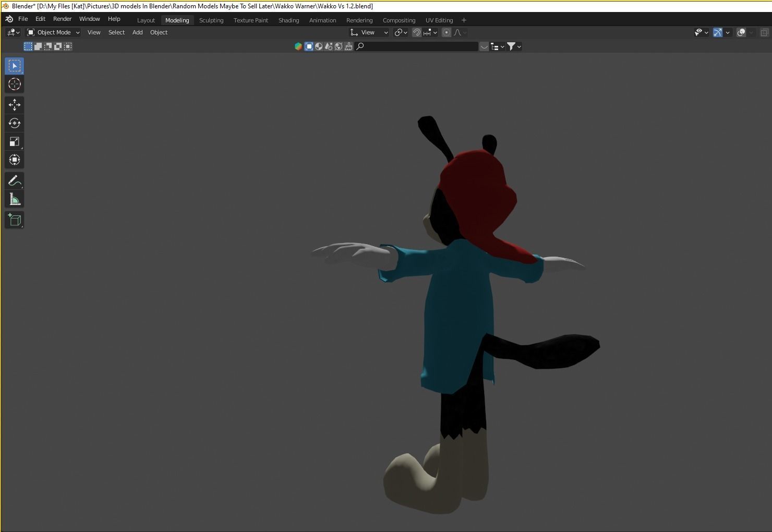The height and width of the screenshot is (532, 772).
Task: Open the Help menu
Action: (x=114, y=19)
